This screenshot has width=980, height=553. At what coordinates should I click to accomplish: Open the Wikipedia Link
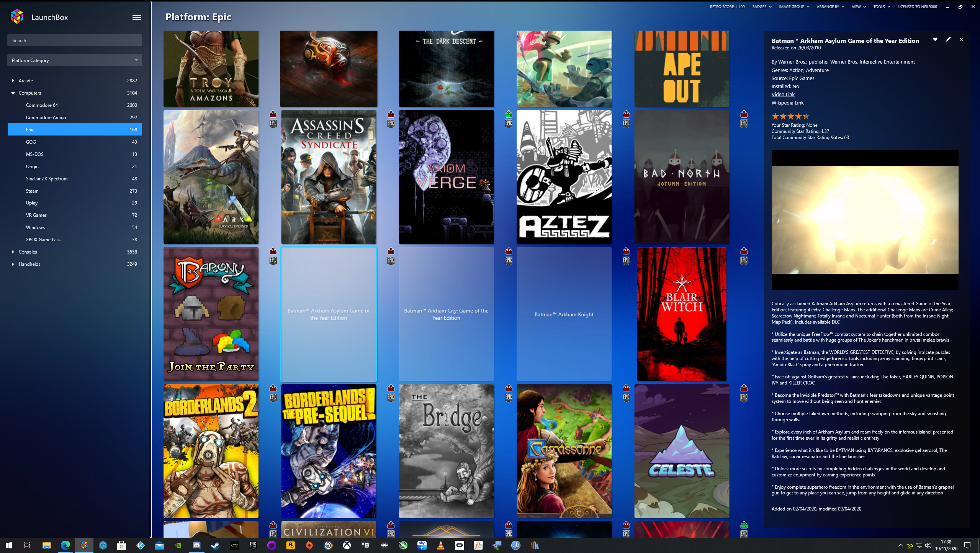pyautogui.click(x=787, y=103)
